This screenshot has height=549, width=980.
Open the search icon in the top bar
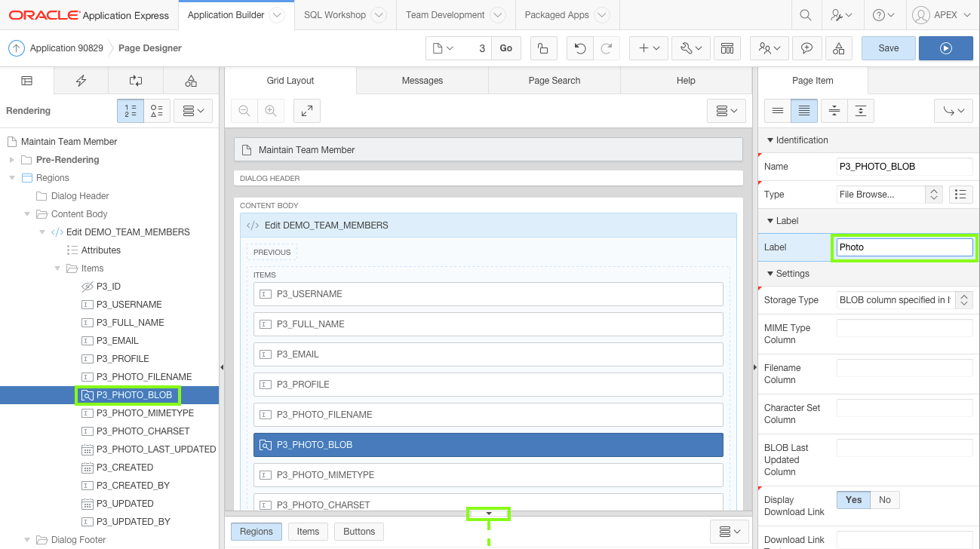coord(806,15)
